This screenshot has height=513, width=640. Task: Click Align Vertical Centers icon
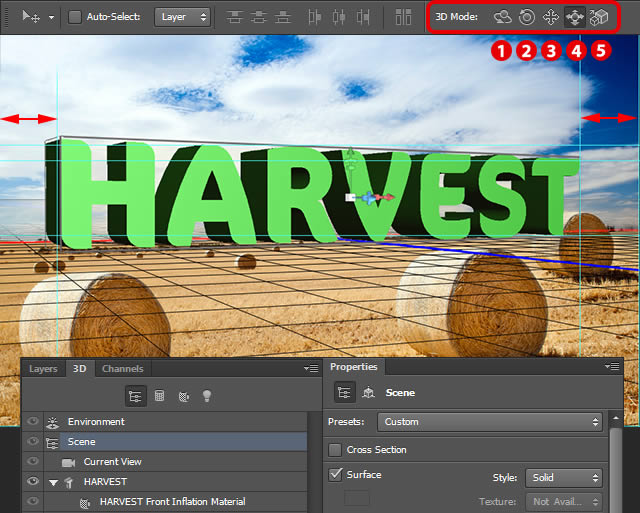pyautogui.click(x=259, y=17)
